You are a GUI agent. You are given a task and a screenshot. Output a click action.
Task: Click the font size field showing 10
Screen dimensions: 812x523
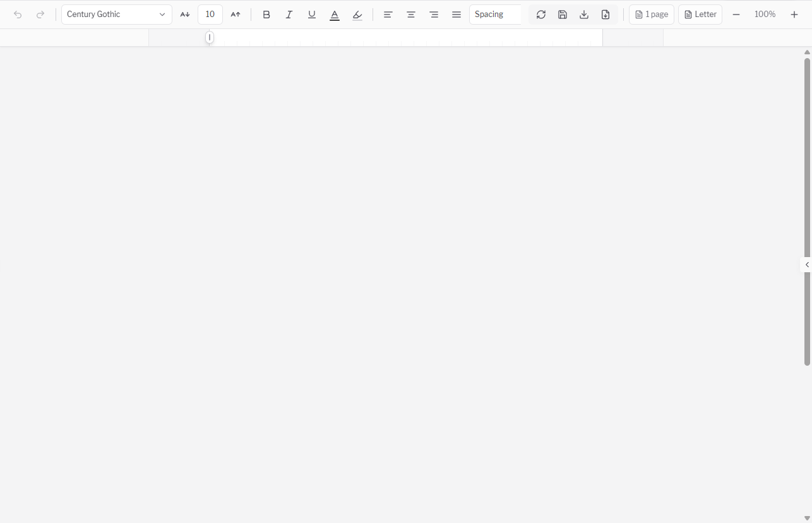tap(210, 15)
